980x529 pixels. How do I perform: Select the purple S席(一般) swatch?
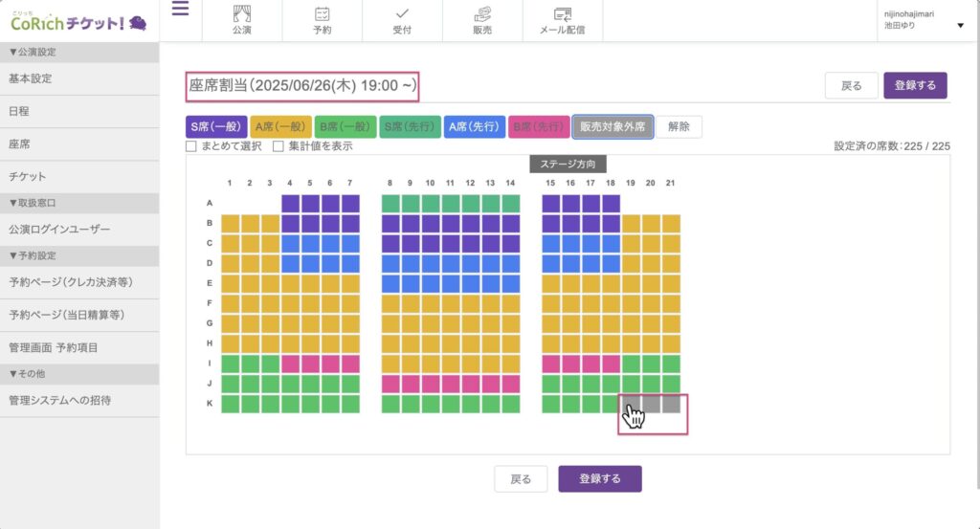(215, 126)
